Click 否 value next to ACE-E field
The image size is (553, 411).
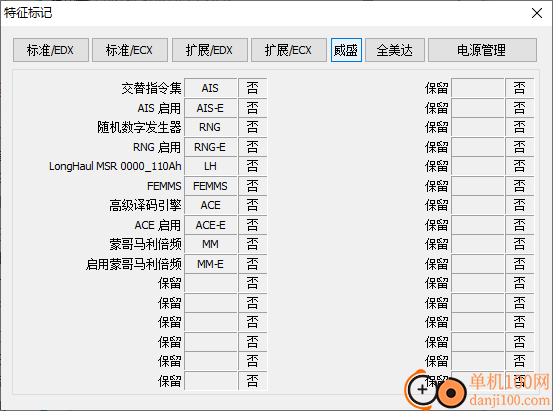point(253,225)
